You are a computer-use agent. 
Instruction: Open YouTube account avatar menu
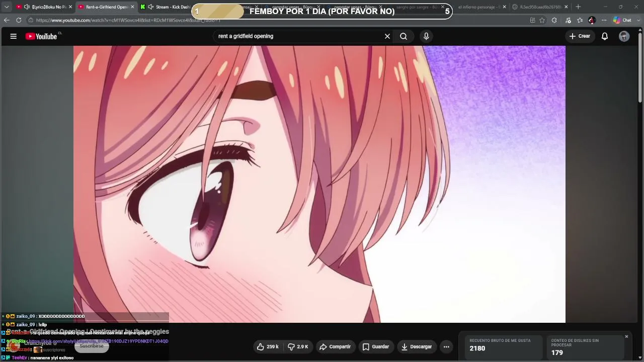pos(624,36)
